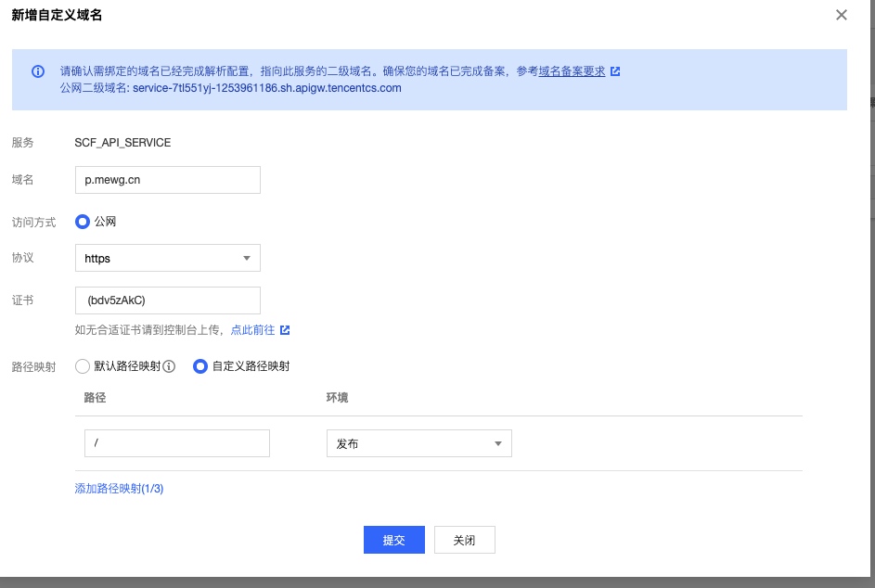The image size is (875, 588).
Task: Open the 域名备案要求 link
Action: click(x=572, y=71)
